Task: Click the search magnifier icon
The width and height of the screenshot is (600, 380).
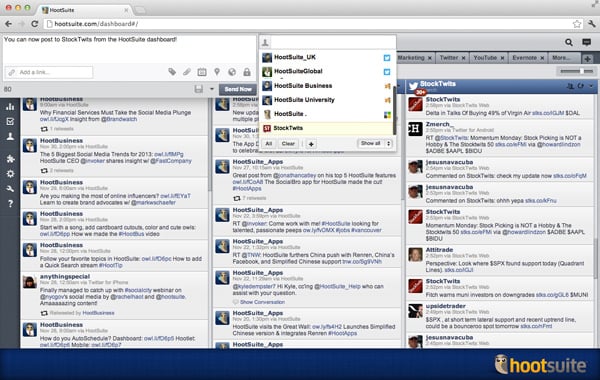Action: pos(569,42)
